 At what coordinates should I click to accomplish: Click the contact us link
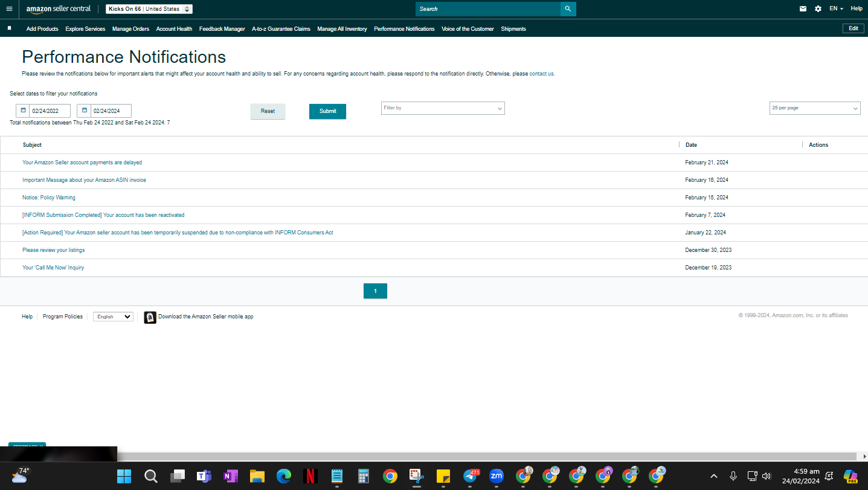pyautogui.click(x=541, y=74)
